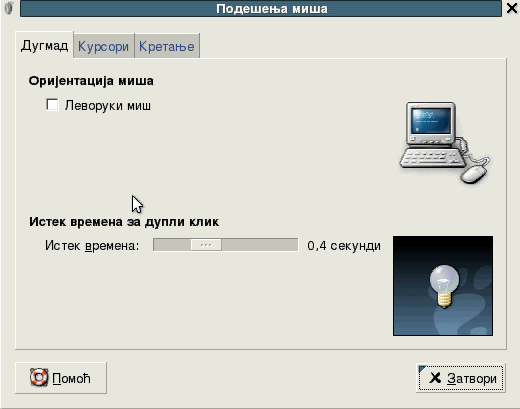Click the 0,4 секунди value text
This screenshot has height=409, width=520.
(344, 246)
